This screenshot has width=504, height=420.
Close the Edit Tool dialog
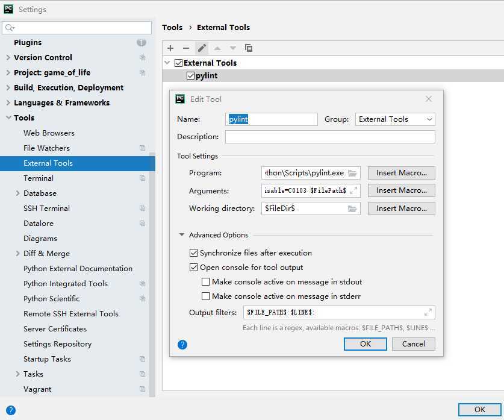pyautogui.click(x=429, y=99)
